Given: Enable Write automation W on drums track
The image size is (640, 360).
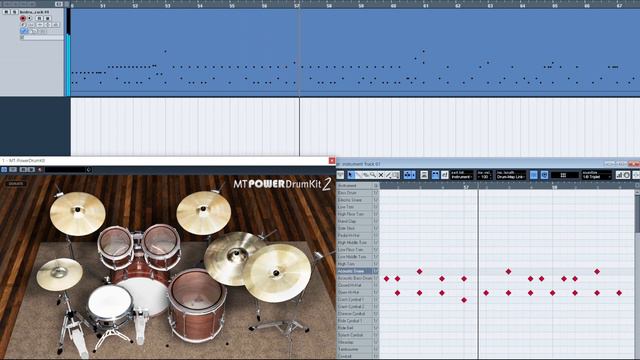Looking at the screenshot, I should click(47, 18).
